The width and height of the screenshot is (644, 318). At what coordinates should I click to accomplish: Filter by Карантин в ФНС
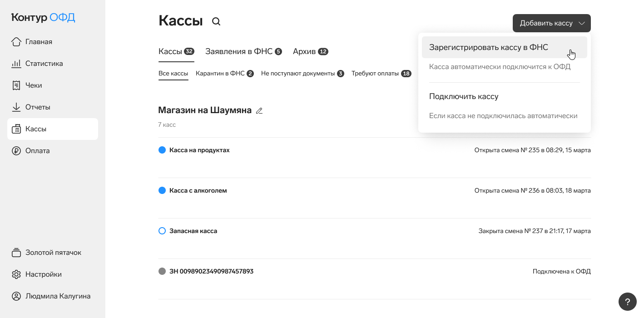tap(224, 73)
